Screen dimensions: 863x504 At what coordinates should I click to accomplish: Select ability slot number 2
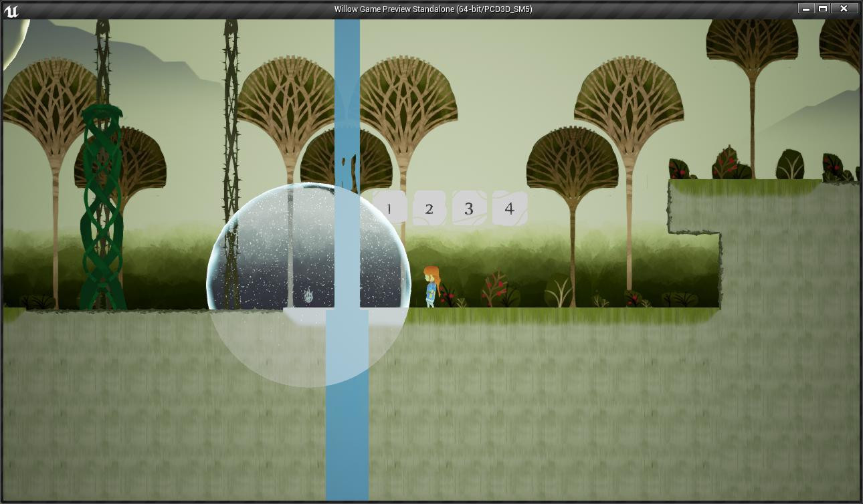point(429,208)
